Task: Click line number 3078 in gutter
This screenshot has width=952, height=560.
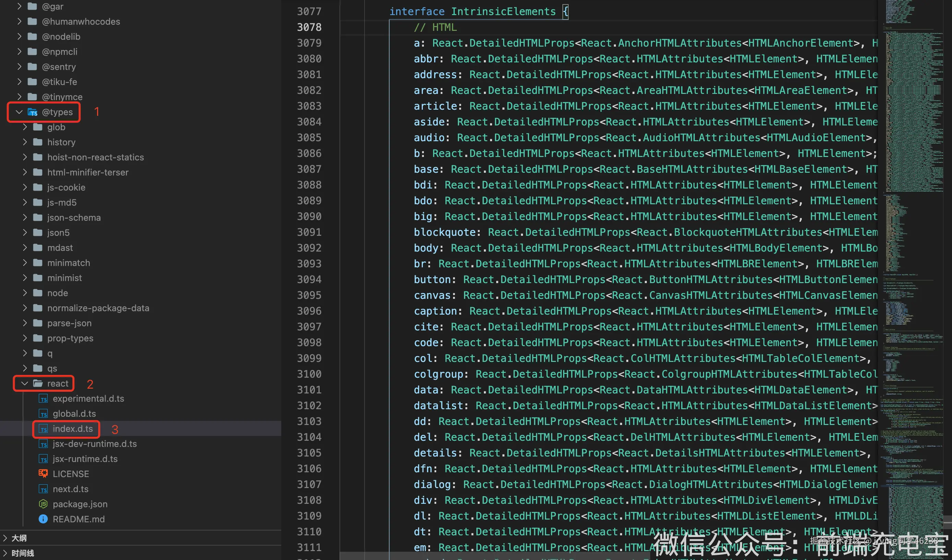Action: (309, 27)
